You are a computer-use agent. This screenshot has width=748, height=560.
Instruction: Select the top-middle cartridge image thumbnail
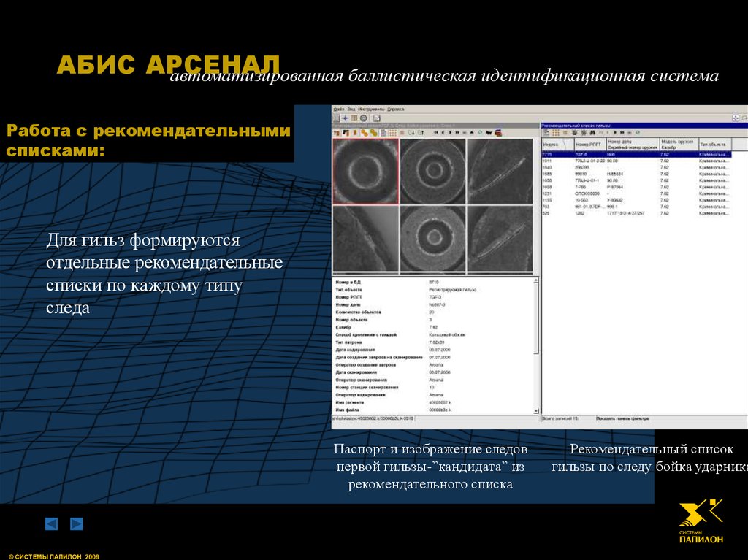(432, 171)
